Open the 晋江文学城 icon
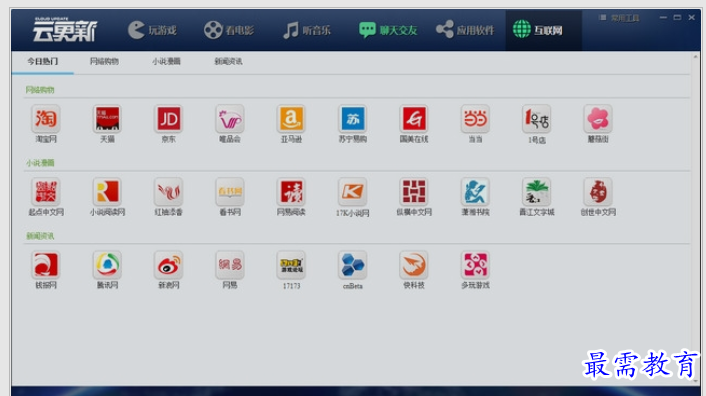Image resolution: width=706 pixels, height=396 pixels. coord(536,192)
